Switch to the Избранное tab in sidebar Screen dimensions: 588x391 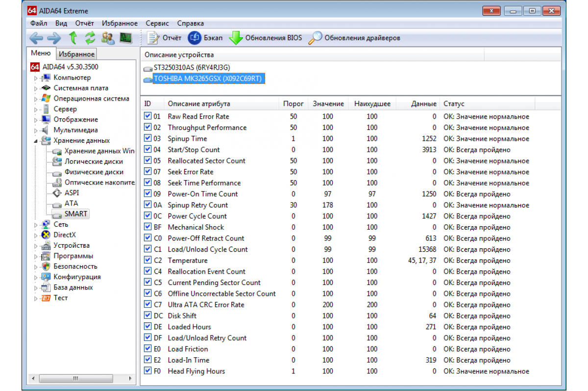76,54
